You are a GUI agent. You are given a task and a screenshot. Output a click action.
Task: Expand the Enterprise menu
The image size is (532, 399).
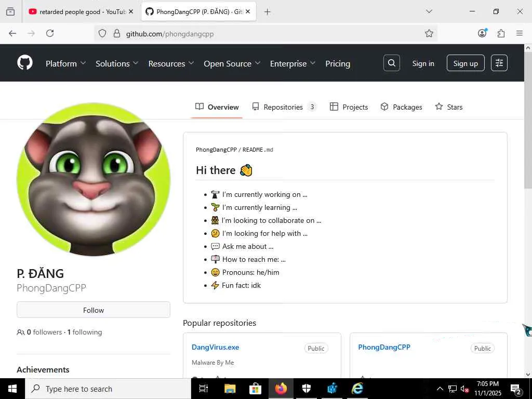292,63
